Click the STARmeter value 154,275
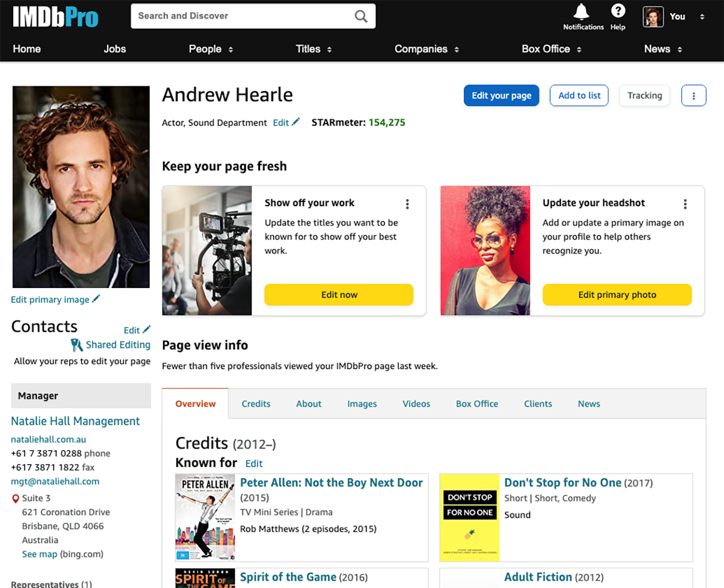The width and height of the screenshot is (724, 588). pos(387,123)
